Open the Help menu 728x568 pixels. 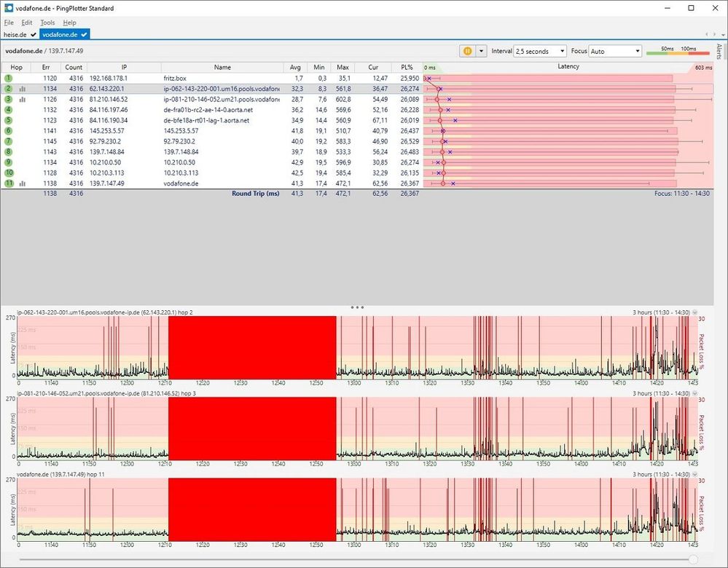(x=70, y=23)
